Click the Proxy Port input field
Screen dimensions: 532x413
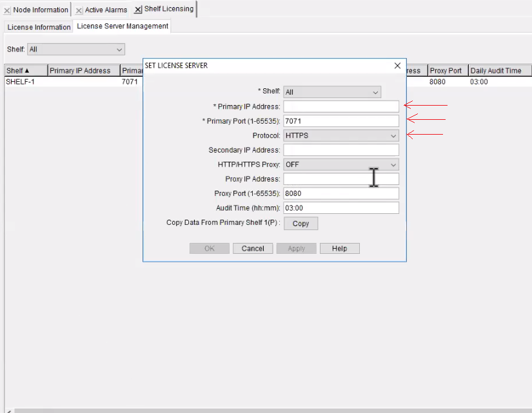point(341,193)
